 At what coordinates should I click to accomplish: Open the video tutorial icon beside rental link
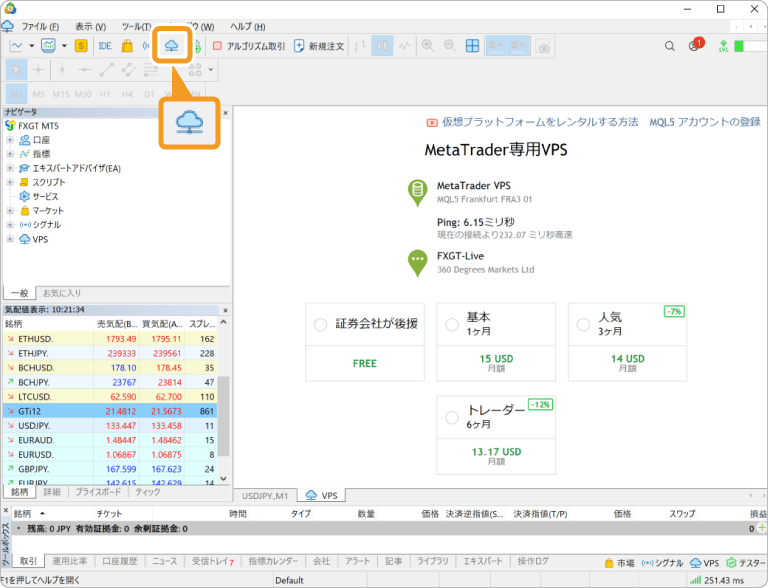point(432,122)
